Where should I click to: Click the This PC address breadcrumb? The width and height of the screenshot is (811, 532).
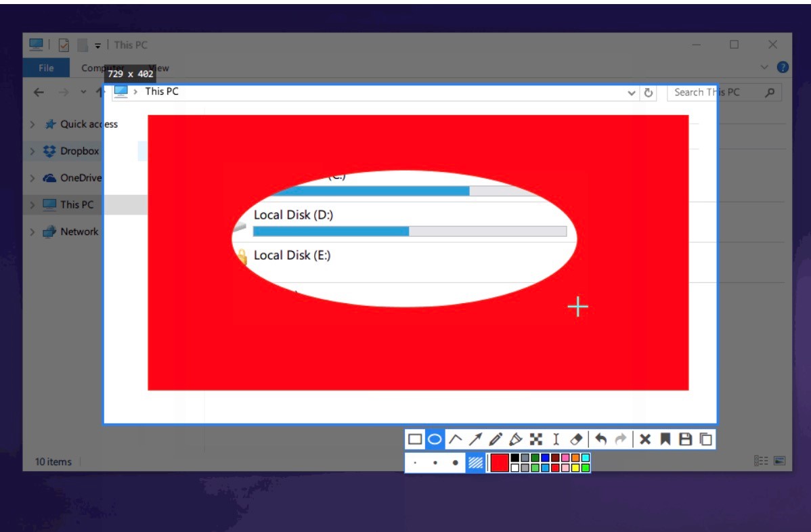pos(161,91)
